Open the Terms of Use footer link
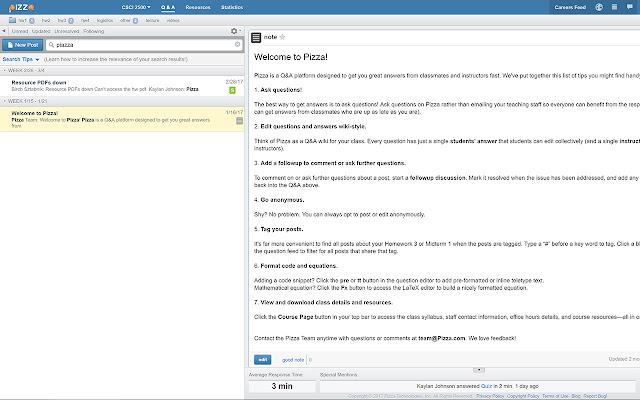Screen dimensions: 640x400 [x=555, y=396]
